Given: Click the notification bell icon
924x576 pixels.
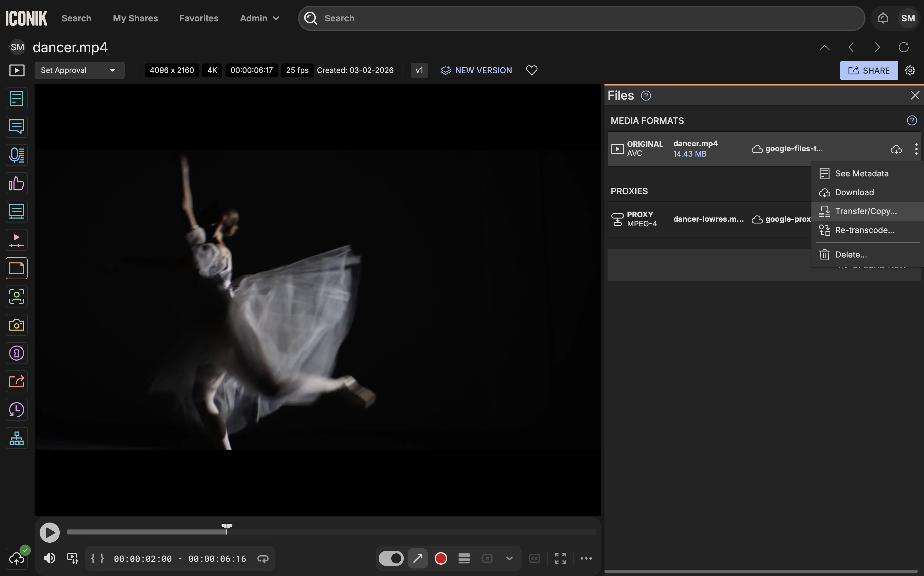Looking at the screenshot, I should (883, 18).
